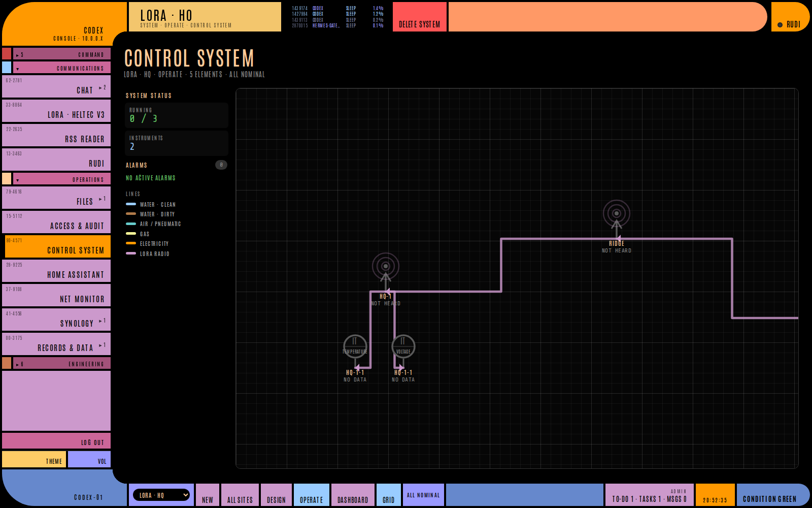Click the All Nominal status button
The height and width of the screenshot is (508, 812).
[x=423, y=495]
